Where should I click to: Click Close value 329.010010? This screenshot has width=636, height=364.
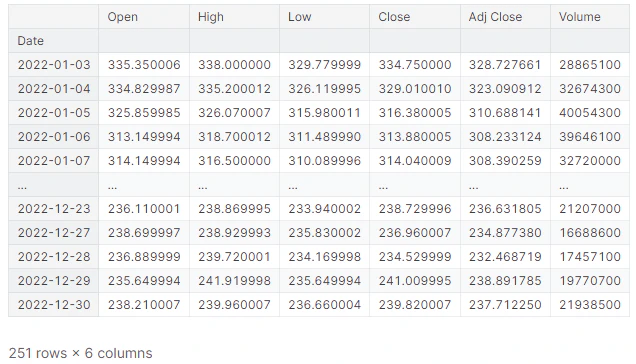pyautogui.click(x=415, y=89)
